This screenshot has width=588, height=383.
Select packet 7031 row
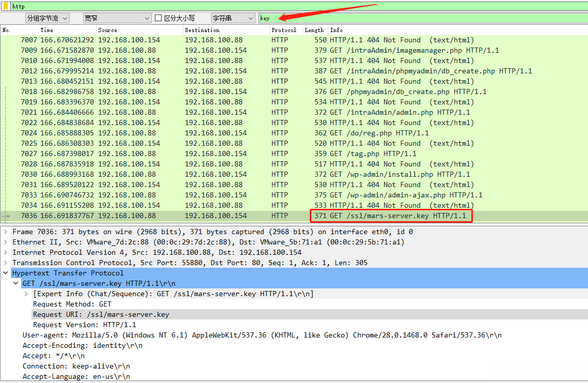coord(294,185)
